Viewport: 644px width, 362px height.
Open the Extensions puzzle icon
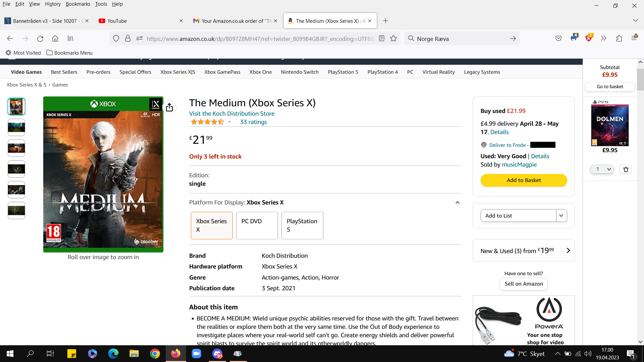coord(619,39)
